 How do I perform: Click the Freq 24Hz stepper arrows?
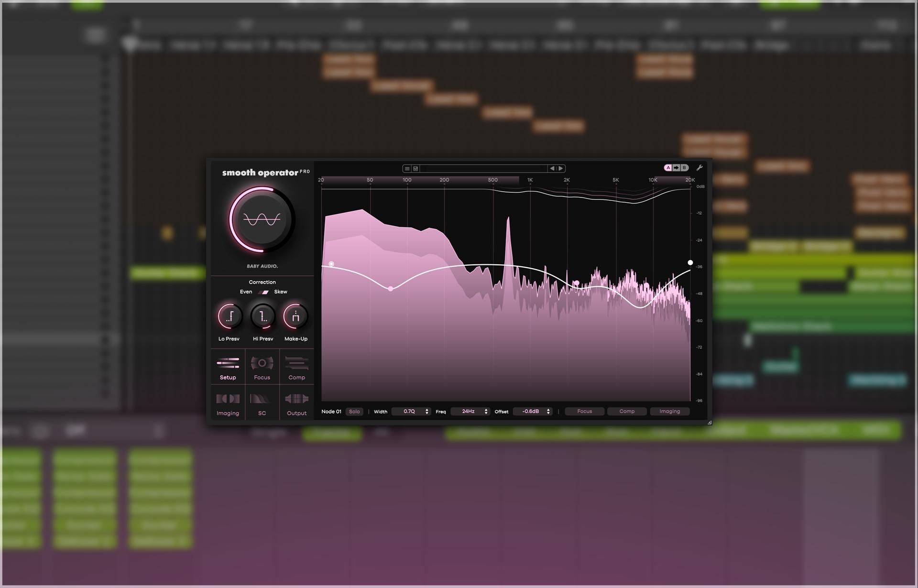[486, 412]
